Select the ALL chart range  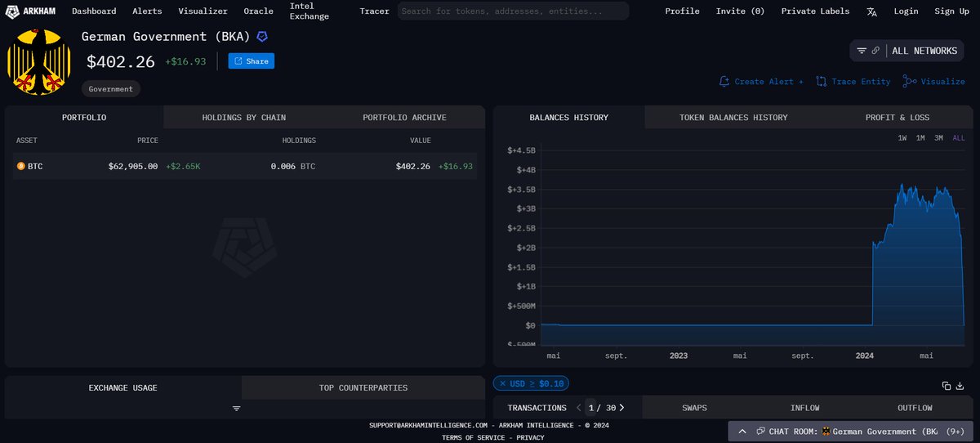click(959, 138)
